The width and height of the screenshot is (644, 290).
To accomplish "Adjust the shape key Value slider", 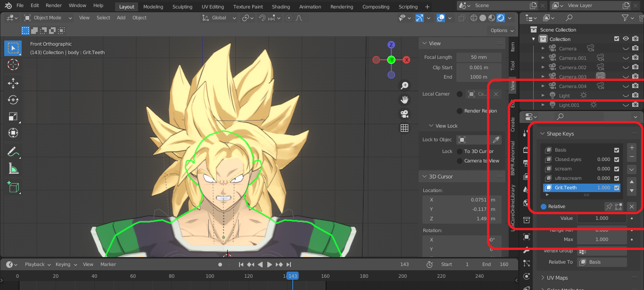I will click(x=602, y=218).
